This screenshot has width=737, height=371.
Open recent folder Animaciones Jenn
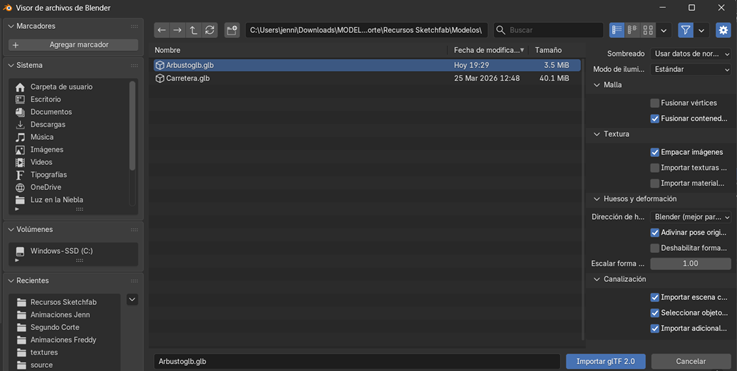(60, 315)
